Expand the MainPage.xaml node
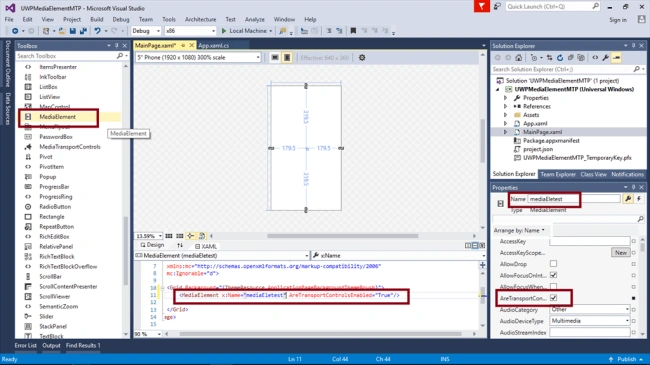 (505, 132)
